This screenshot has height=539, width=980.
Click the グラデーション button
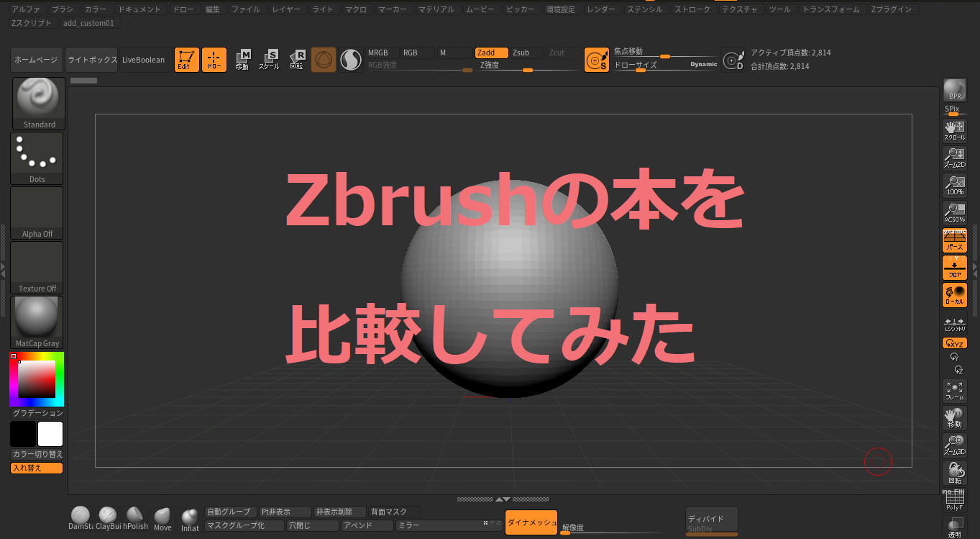click(x=37, y=413)
